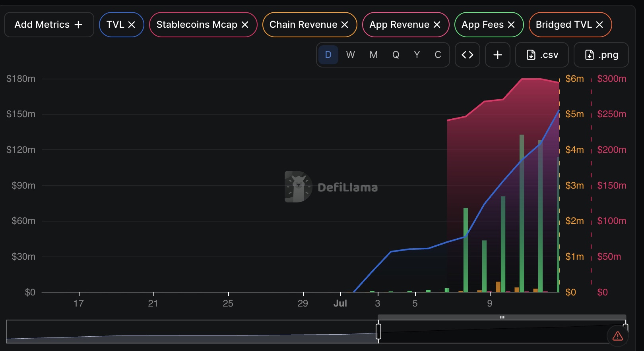The width and height of the screenshot is (644, 351).
Task: Remove the TVL metric chip
Action: pyautogui.click(x=132, y=25)
